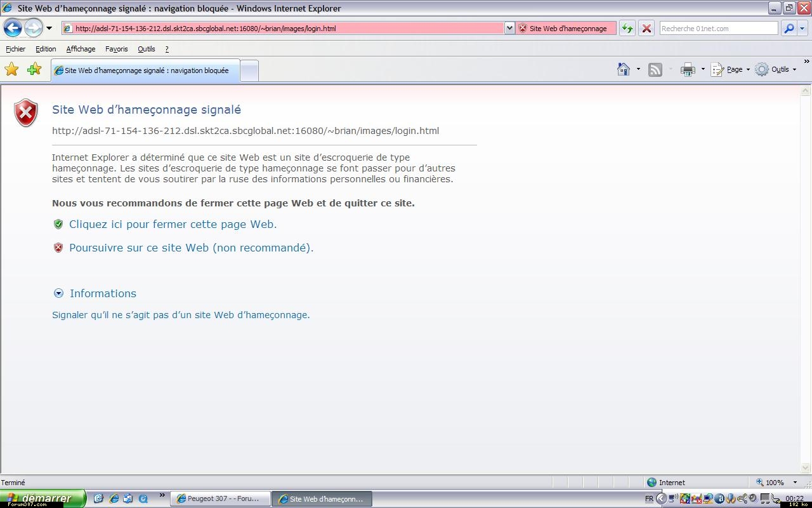Image resolution: width=812 pixels, height=508 pixels.
Task: Click the speaker volume tray icon
Action: (753, 498)
